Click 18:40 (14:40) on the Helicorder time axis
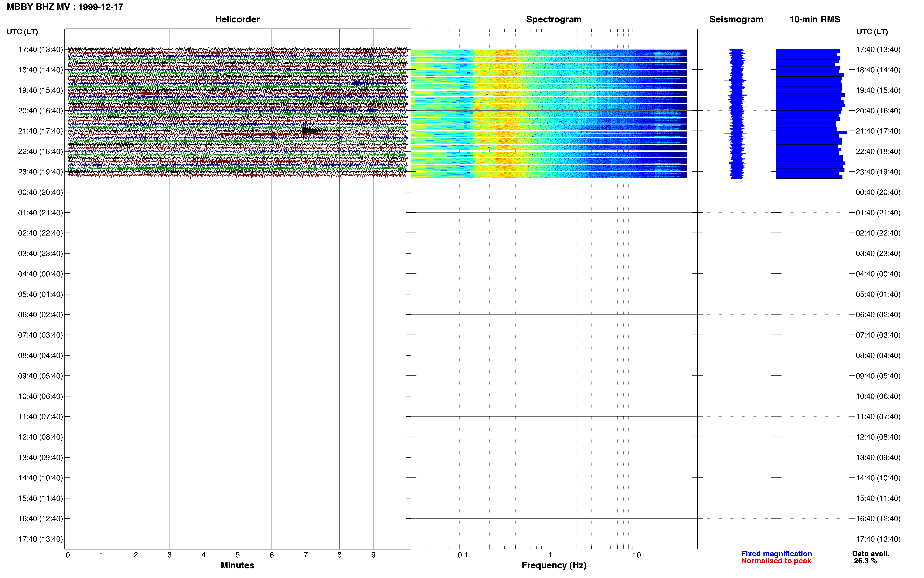This screenshot has width=924, height=578. [x=40, y=70]
